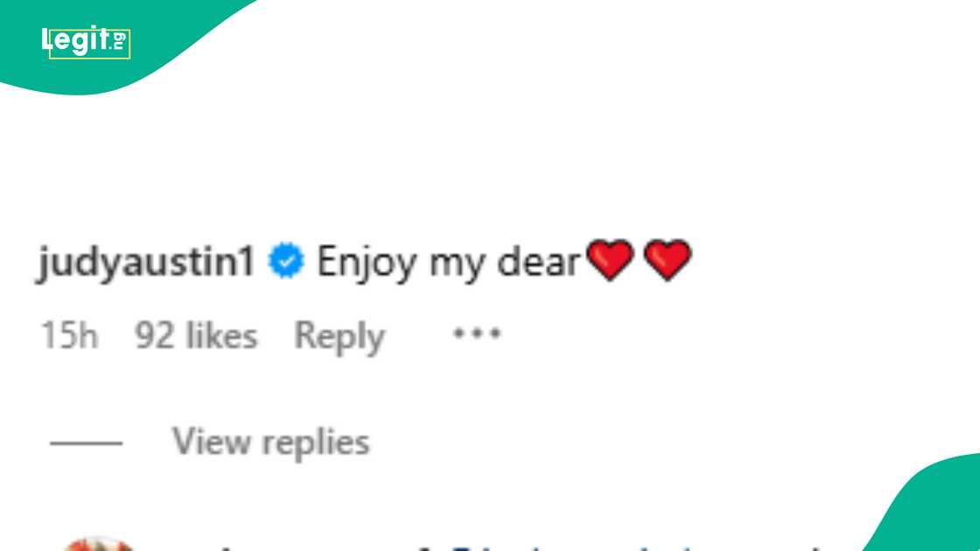This screenshot has width=980, height=551.
Task: View the 92 likes list
Action: pos(196,336)
